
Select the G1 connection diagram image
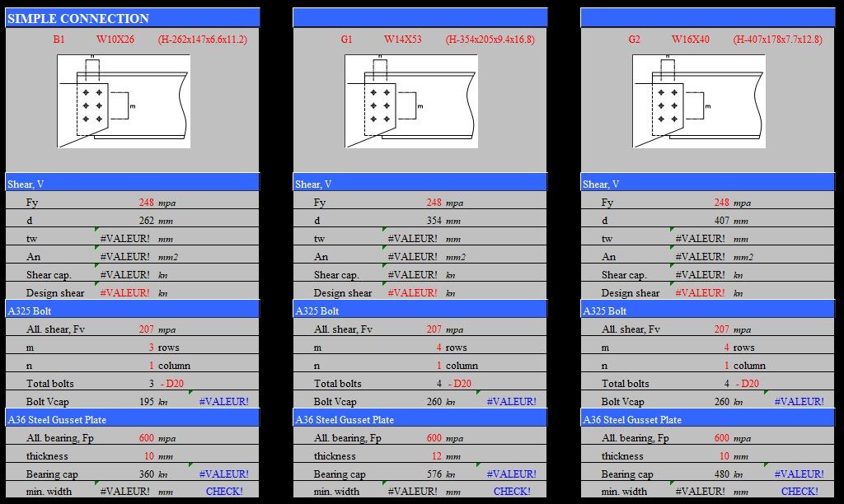411,101
